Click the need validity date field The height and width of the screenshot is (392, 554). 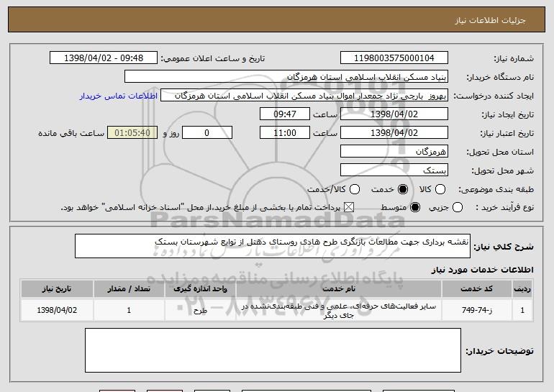coord(394,133)
